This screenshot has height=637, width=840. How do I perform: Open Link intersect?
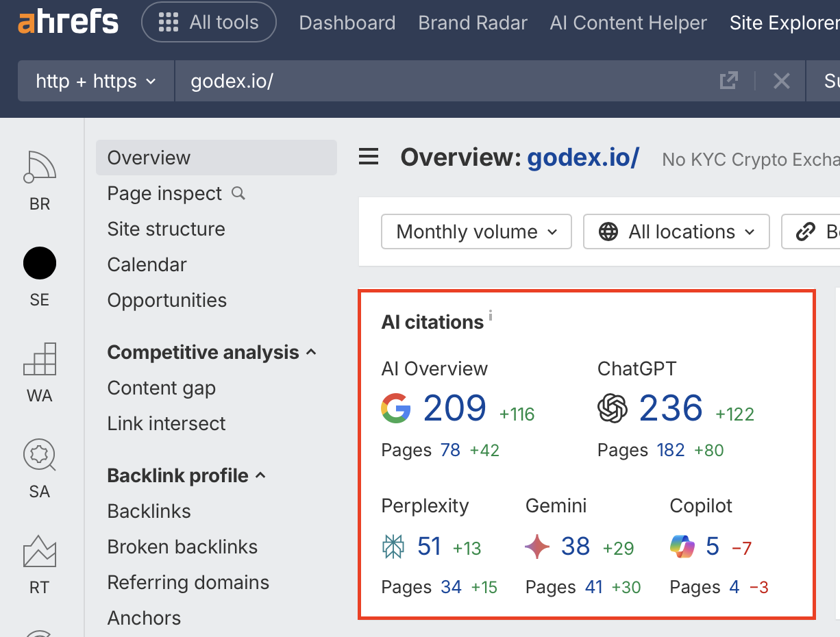coord(166,423)
